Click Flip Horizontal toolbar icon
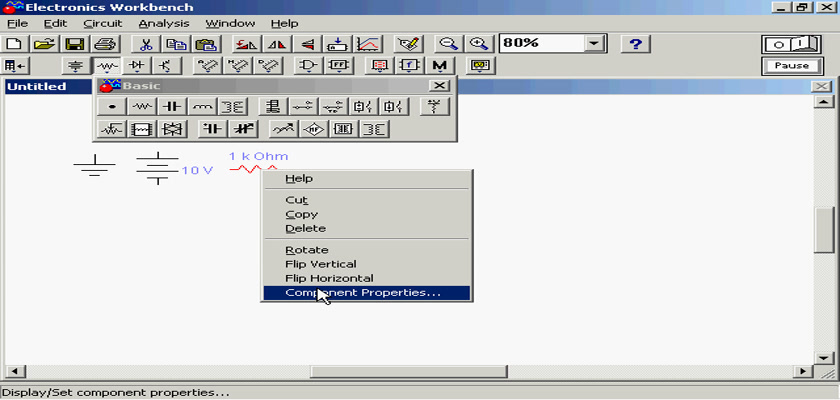The image size is (840, 400). tap(276, 44)
